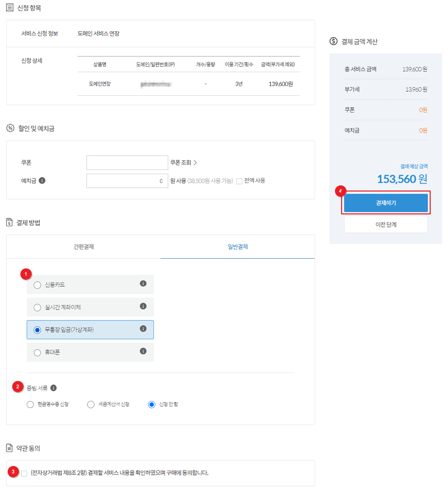
Task: Click info icon next to 휴대폰
Action: 143,351
